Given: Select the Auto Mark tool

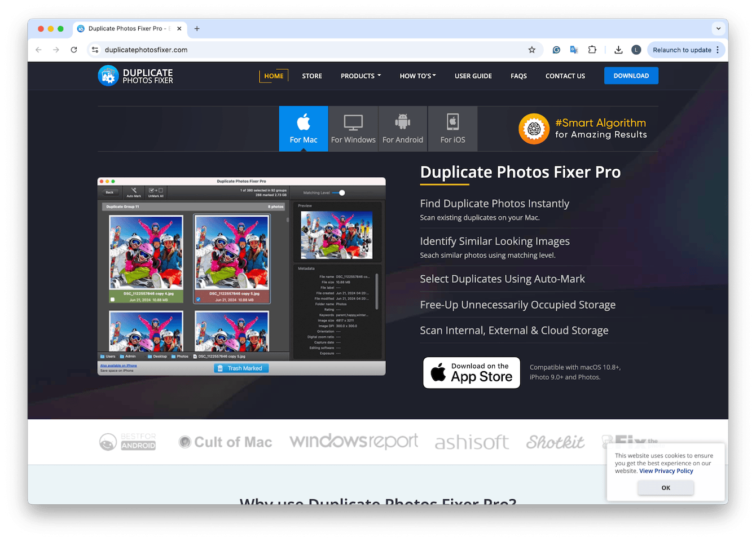Looking at the screenshot, I should pyautogui.click(x=133, y=192).
